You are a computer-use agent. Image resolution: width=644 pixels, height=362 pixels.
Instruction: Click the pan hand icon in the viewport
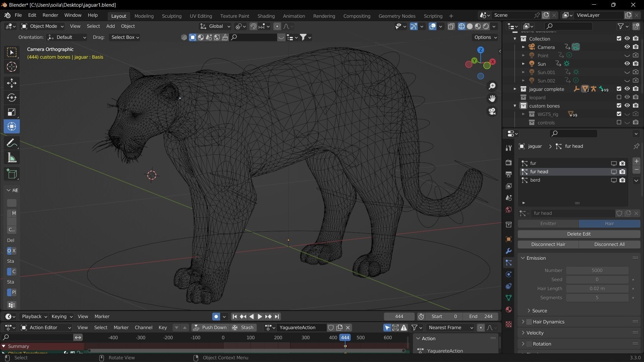492,99
